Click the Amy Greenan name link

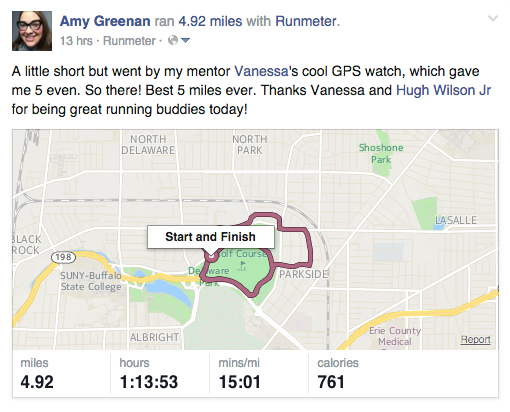(105, 21)
